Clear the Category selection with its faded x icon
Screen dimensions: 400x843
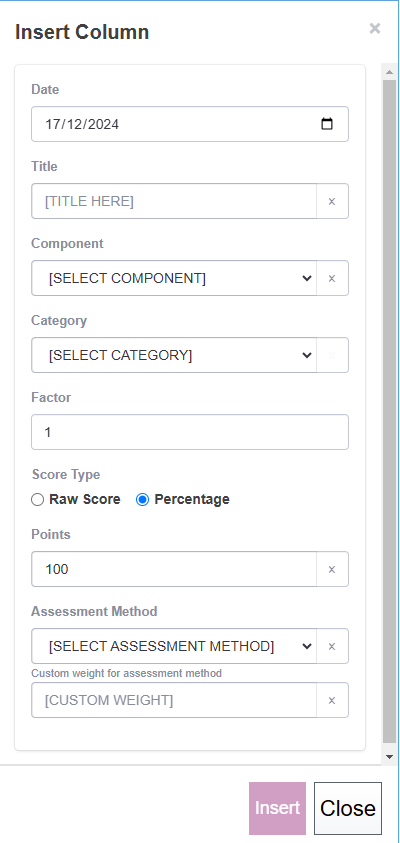[332, 355]
